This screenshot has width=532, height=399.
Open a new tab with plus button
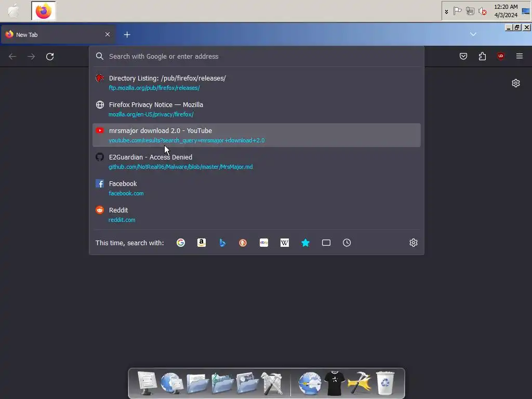pos(127,35)
